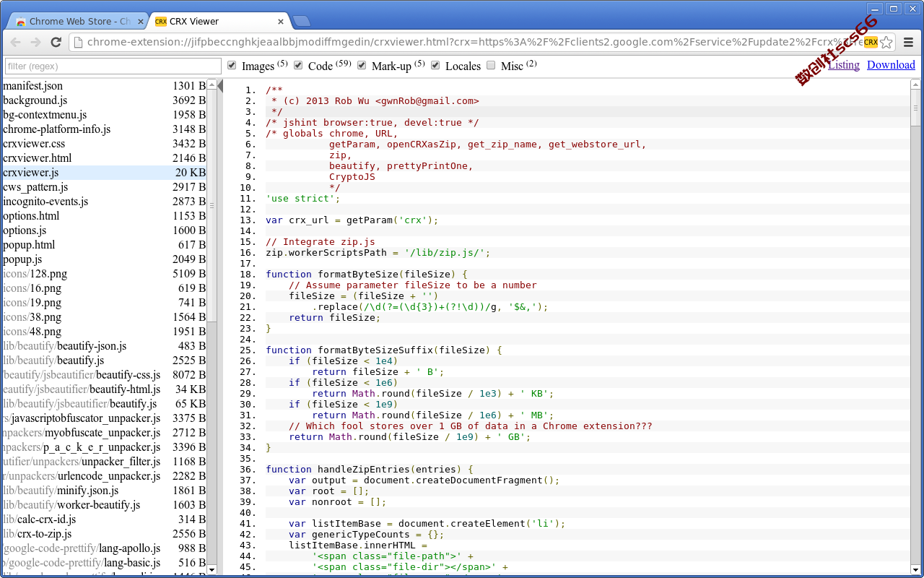Open beautify-json.js file
This screenshot has width=924, height=578.
point(103,346)
